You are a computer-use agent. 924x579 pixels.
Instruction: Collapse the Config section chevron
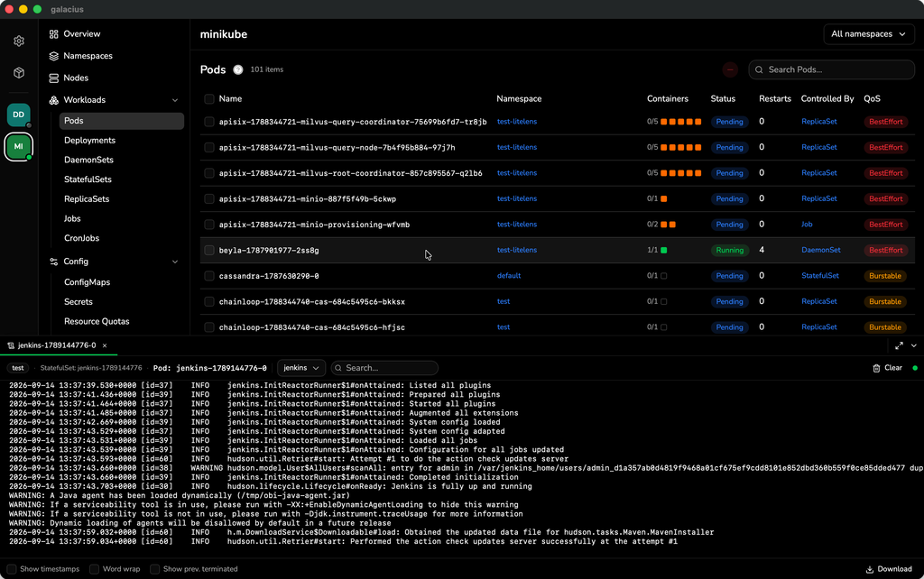click(175, 262)
